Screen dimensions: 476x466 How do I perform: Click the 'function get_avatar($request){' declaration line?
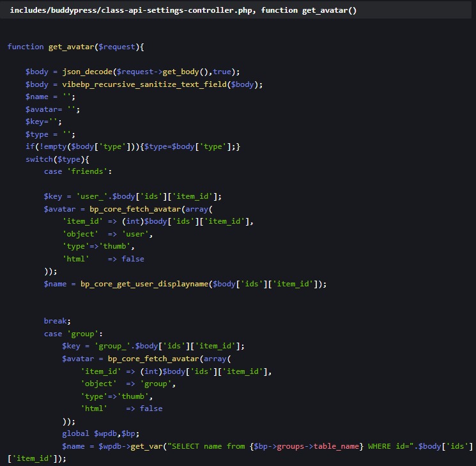[x=75, y=47]
